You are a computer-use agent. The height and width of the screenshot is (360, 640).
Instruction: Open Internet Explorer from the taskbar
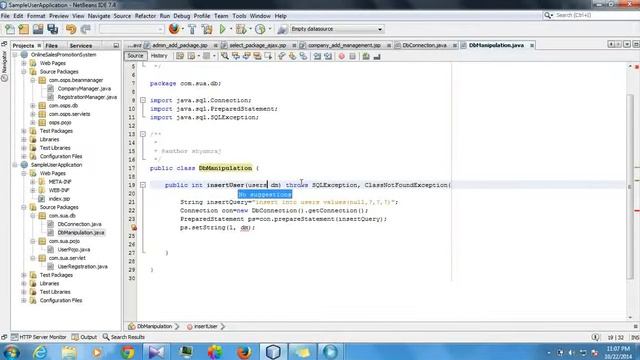point(40,351)
